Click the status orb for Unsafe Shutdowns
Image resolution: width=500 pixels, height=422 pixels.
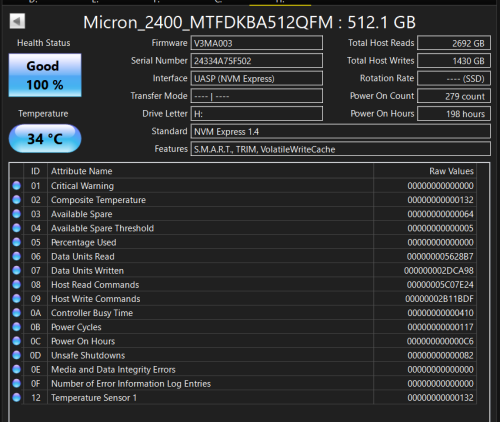pyautogui.click(x=16, y=355)
